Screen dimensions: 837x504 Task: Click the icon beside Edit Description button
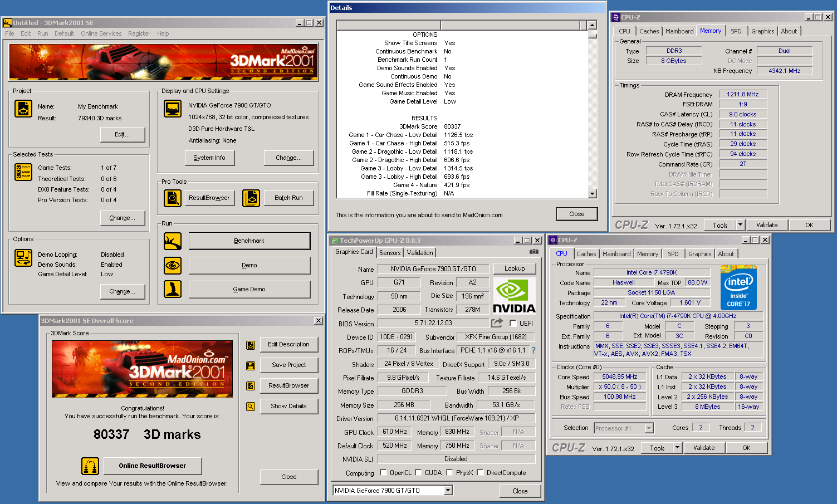251,345
